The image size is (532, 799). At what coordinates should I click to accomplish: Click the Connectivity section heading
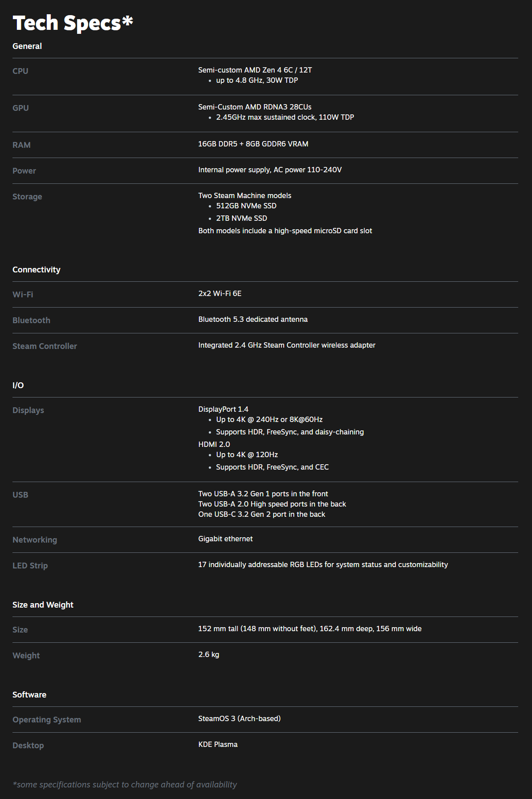(37, 270)
